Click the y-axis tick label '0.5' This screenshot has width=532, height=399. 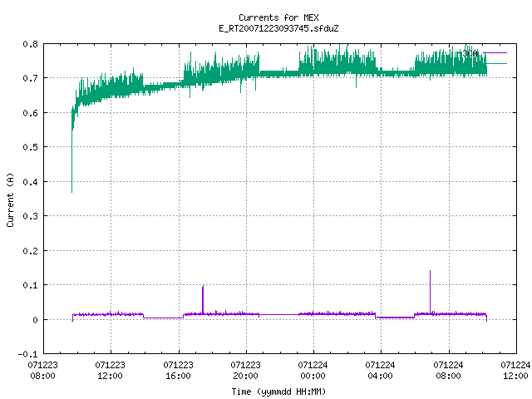point(30,147)
